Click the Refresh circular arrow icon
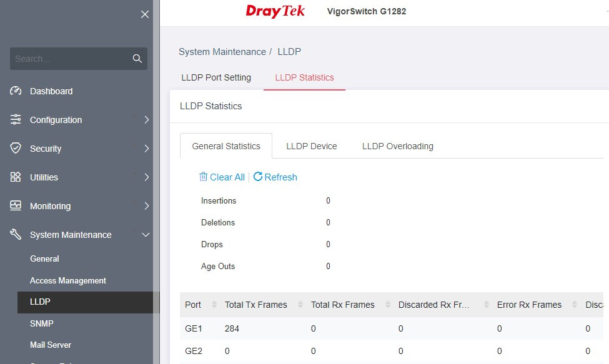The width and height of the screenshot is (609, 364). click(x=258, y=177)
